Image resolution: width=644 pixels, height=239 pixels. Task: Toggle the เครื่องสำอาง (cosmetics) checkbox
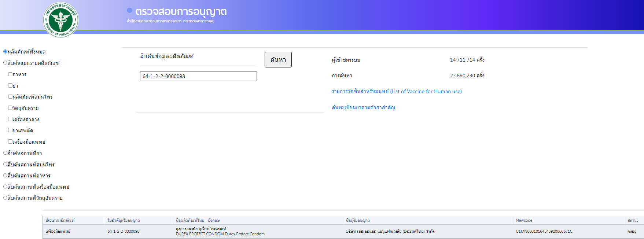click(x=10, y=119)
